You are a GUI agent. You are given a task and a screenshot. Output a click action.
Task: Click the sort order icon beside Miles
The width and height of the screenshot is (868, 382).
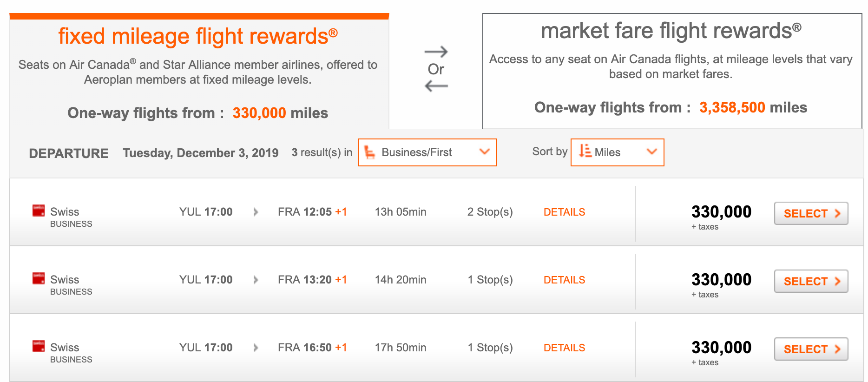coord(585,151)
